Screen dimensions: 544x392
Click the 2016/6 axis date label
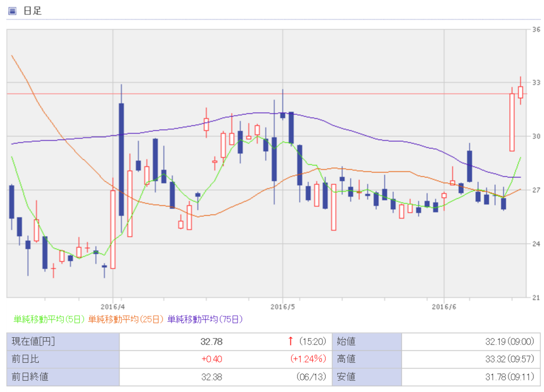click(443, 306)
